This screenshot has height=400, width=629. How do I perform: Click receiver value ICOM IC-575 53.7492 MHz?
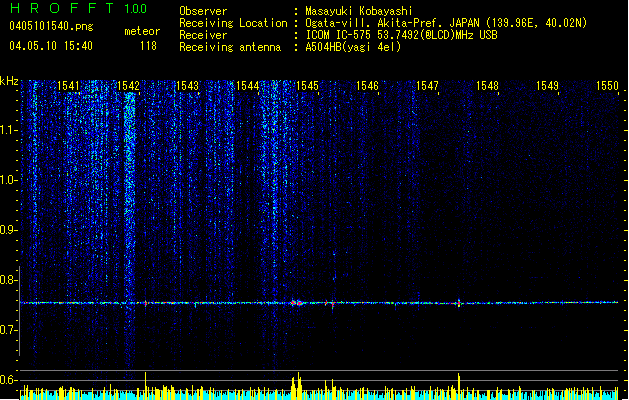point(402,35)
